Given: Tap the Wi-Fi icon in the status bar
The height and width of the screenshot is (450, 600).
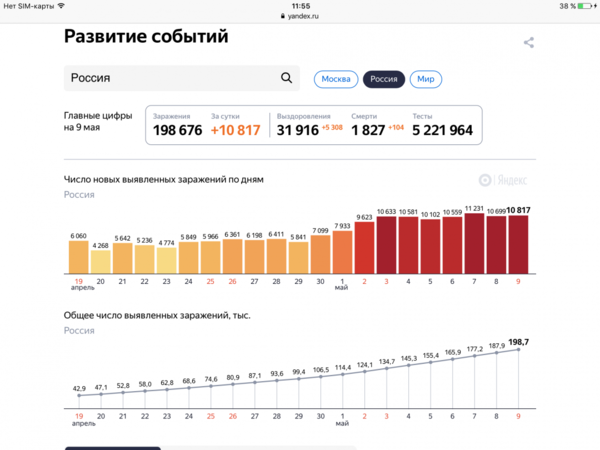Looking at the screenshot, I should point(61,6).
